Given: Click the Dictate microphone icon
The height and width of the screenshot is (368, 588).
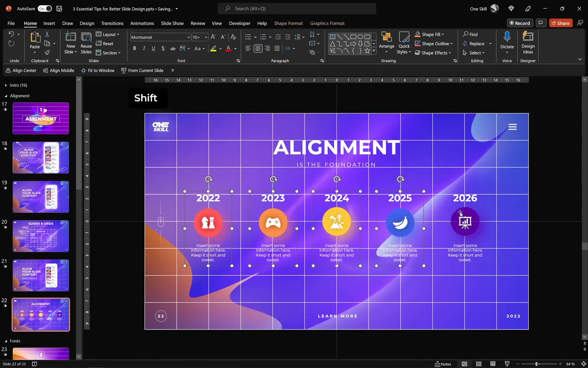Looking at the screenshot, I should [507, 37].
